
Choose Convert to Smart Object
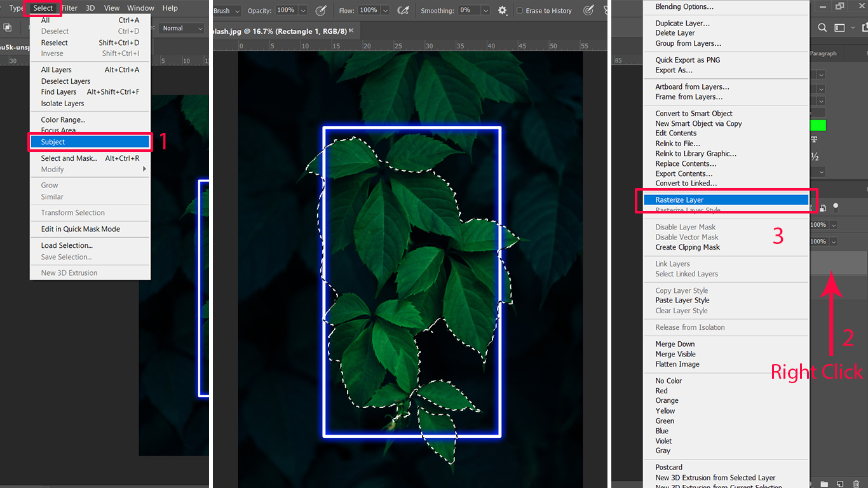point(694,114)
